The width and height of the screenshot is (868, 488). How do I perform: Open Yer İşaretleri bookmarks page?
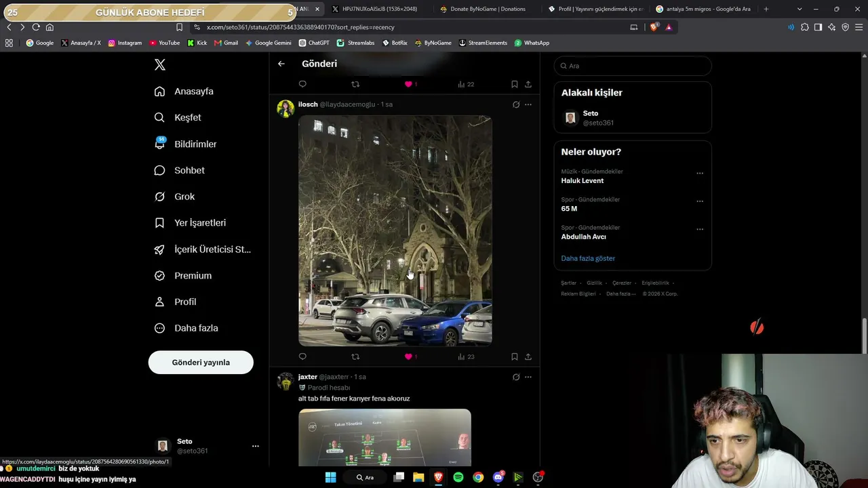tap(190, 223)
